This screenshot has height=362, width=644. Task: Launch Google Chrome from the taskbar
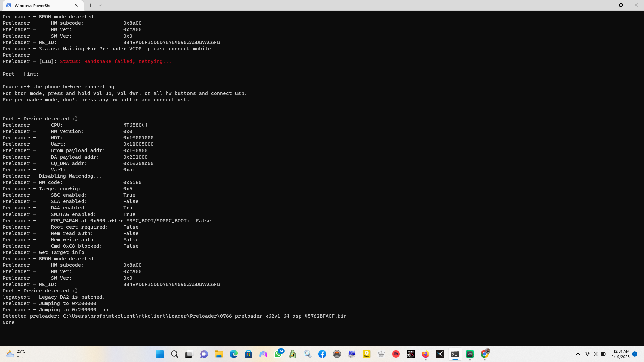pos(485,354)
